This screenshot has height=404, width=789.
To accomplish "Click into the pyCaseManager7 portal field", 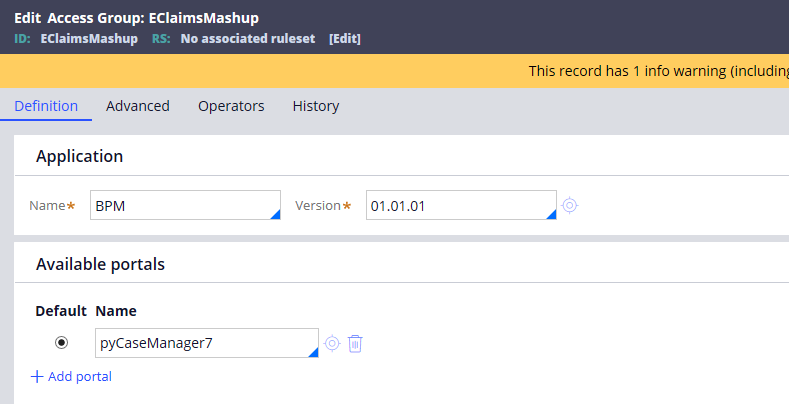I will (207, 343).
